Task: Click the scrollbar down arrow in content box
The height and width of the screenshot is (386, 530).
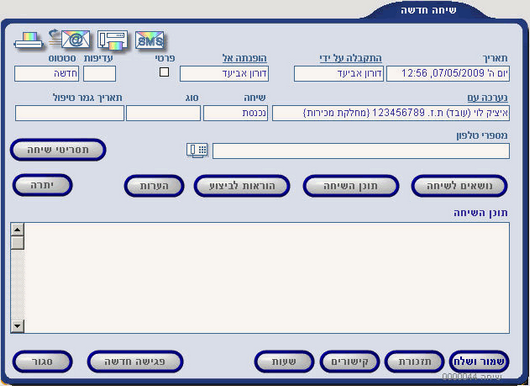Action: point(17,326)
